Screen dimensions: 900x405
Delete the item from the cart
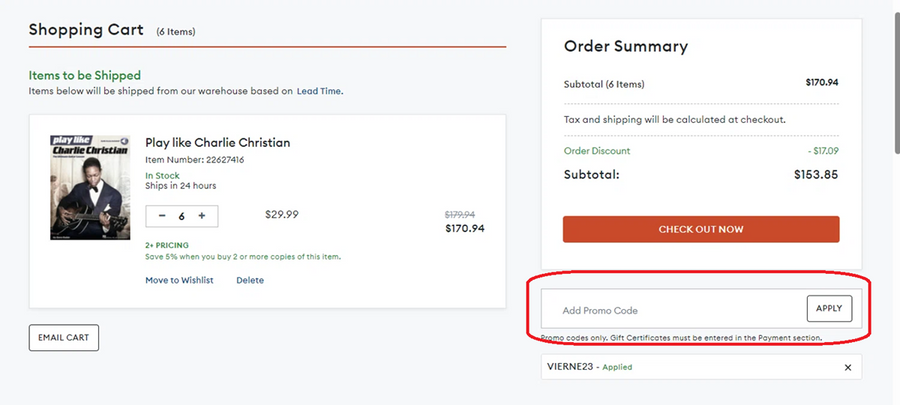tap(250, 280)
